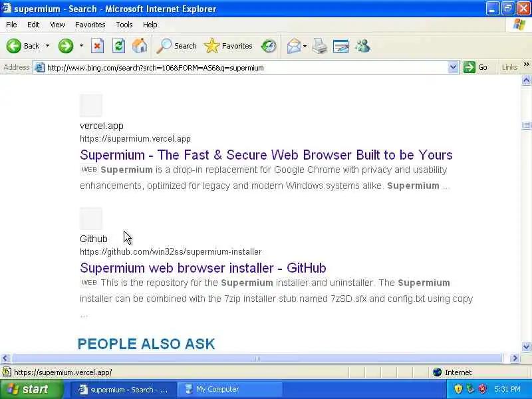Open the Favorites menu
This screenshot has width=532, height=399.
[x=90, y=25]
